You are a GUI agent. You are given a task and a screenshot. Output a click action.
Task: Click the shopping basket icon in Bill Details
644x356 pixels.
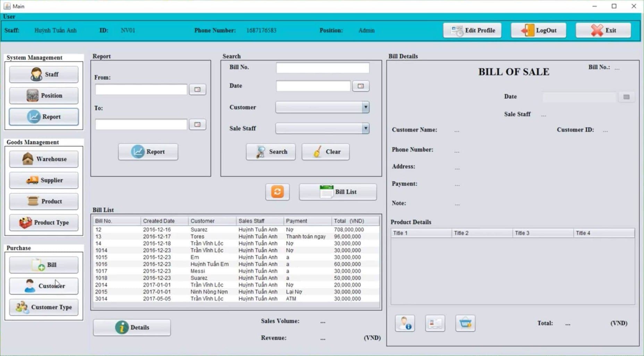pos(465,323)
